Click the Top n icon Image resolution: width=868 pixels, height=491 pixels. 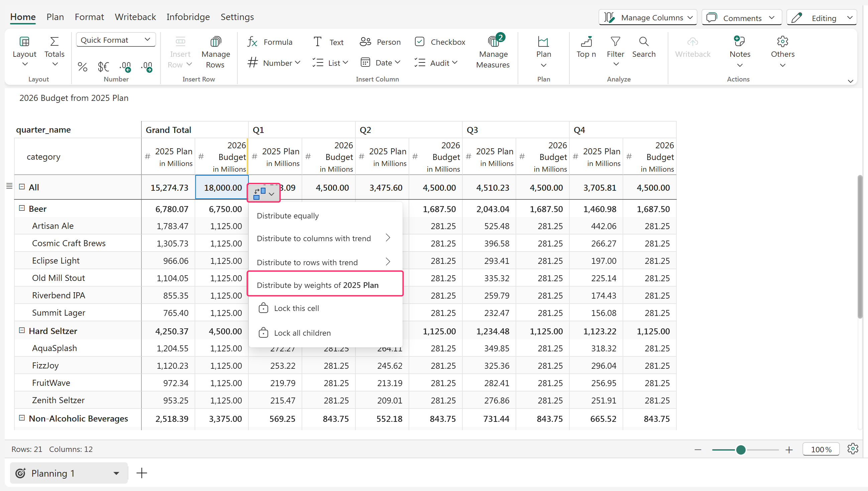(x=586, y=42)
